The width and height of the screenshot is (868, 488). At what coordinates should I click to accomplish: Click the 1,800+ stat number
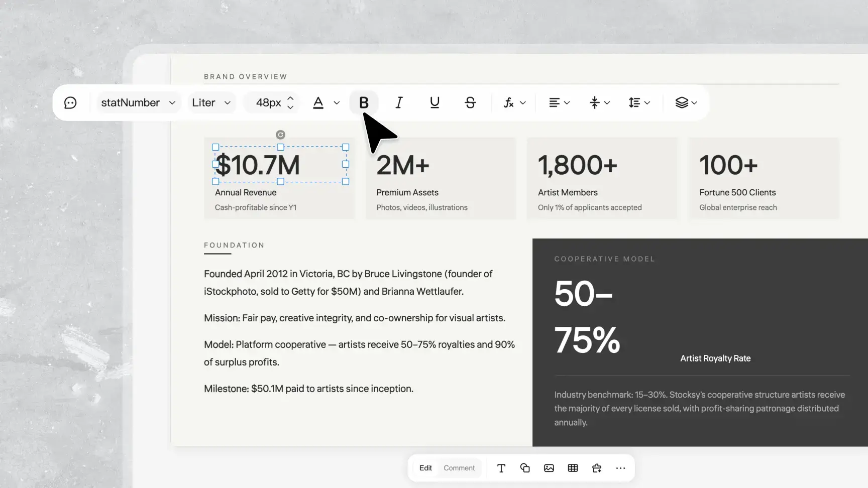pyautogui.click(x=578, y=165)
